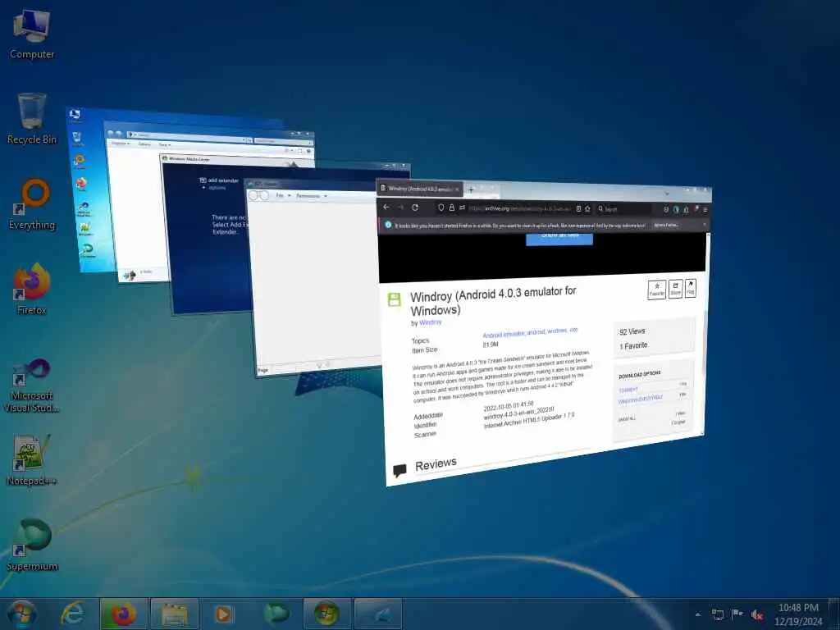Switch to Windows Media Center taskbar button
The image size is (840, 630).
click(x=326, y=614)
